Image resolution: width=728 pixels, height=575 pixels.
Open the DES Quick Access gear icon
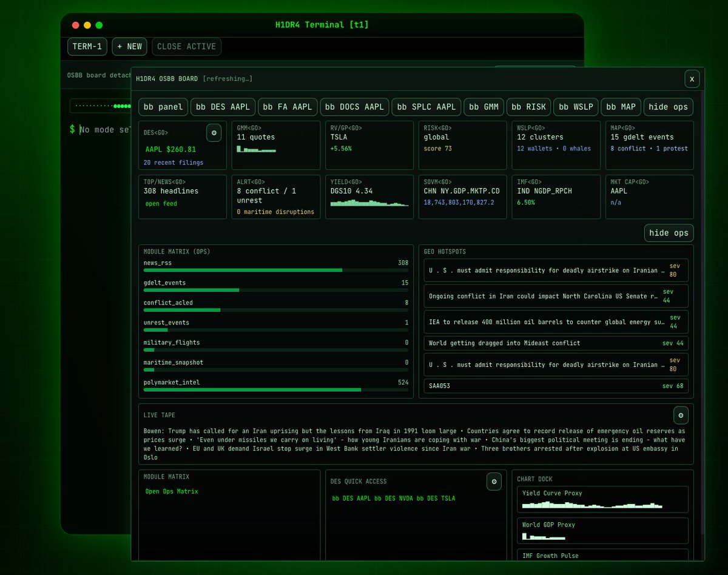(x=494, y=482)
